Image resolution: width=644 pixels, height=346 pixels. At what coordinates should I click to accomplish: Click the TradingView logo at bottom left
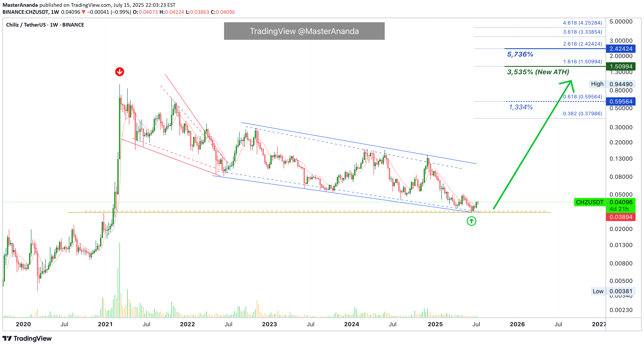pyautogui.click(x=27, y=338)
